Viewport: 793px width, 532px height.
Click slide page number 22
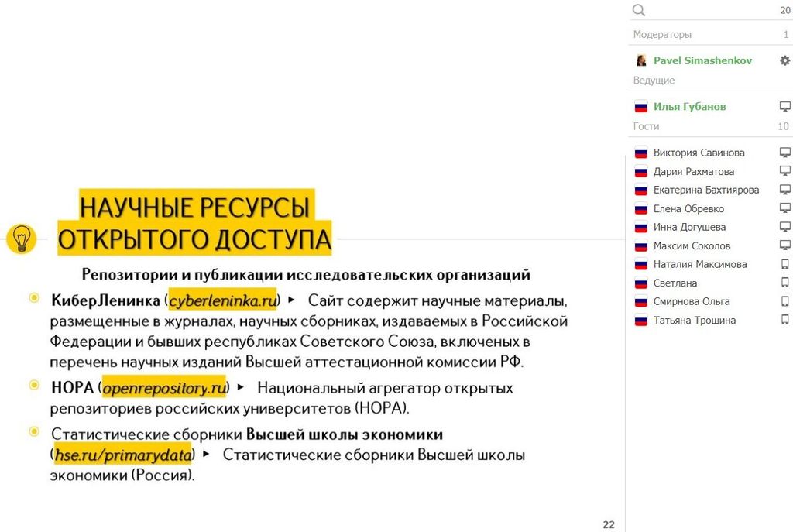coord(609,524)
